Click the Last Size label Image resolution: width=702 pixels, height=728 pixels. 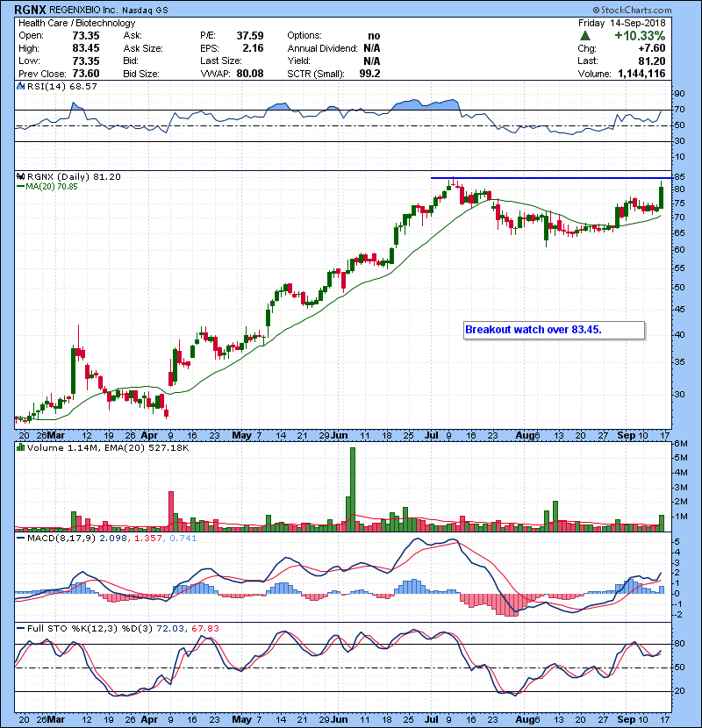click(221, 61)
